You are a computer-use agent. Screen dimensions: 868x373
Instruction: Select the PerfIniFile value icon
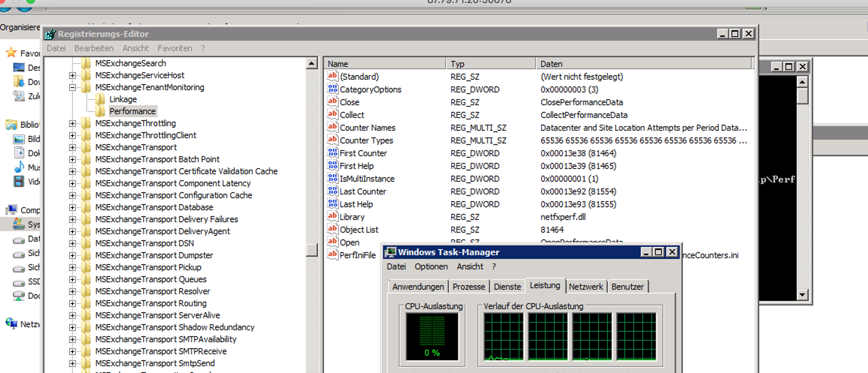point(332,255)
